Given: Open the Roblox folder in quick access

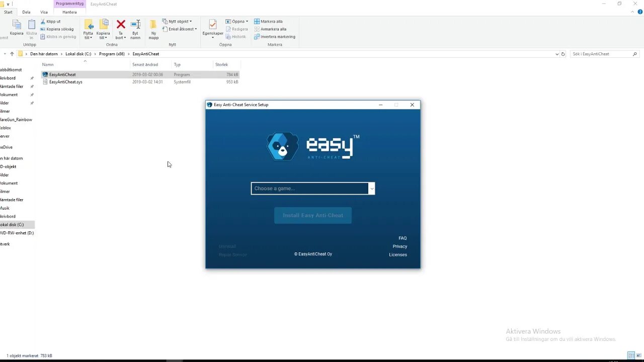Looking at the screenshot, I should [x=6, y=128].
